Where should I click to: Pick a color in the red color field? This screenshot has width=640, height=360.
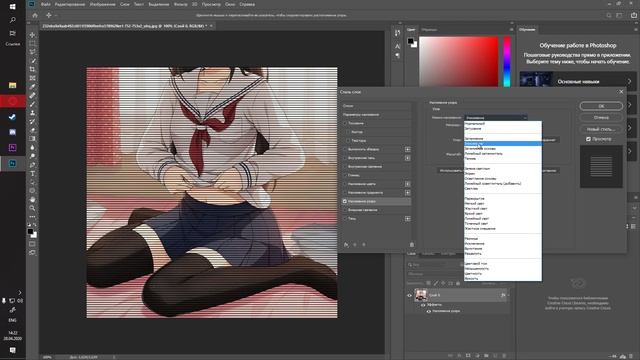pos(459,61)
